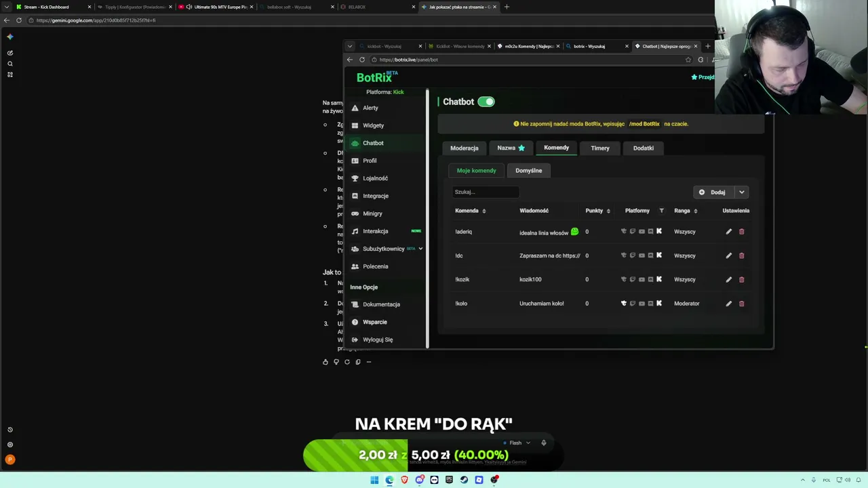Screen dimensions: 868x488
Task: Switch to the Timery tab
Action: coord(600,148)
